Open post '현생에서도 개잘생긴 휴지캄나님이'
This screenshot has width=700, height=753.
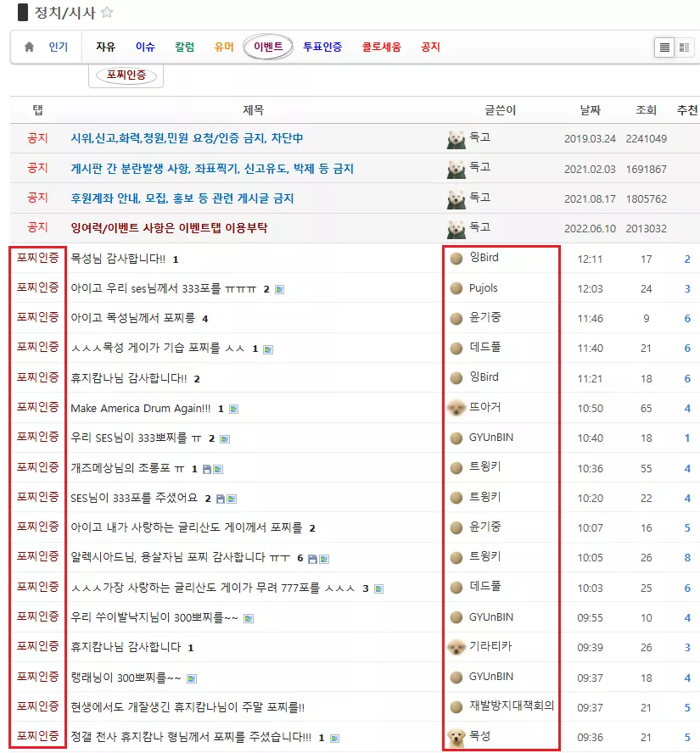(x=188, y=707)
